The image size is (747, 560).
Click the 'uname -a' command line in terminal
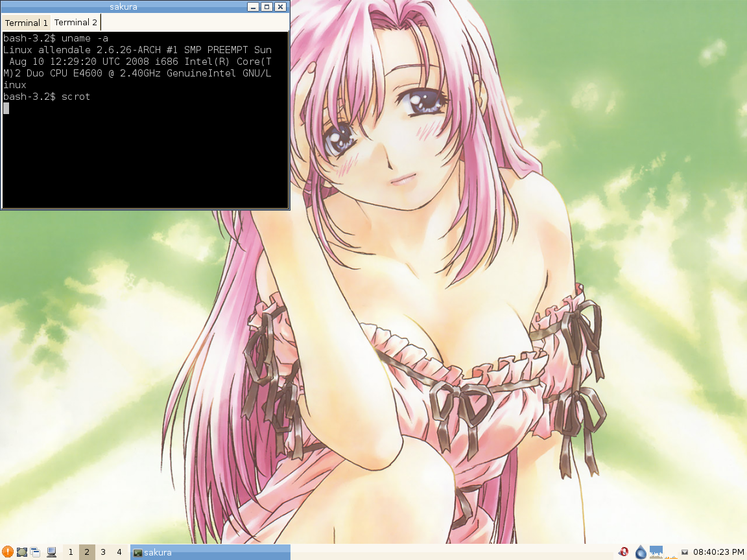pyautogui.click(x=56, y=38)
